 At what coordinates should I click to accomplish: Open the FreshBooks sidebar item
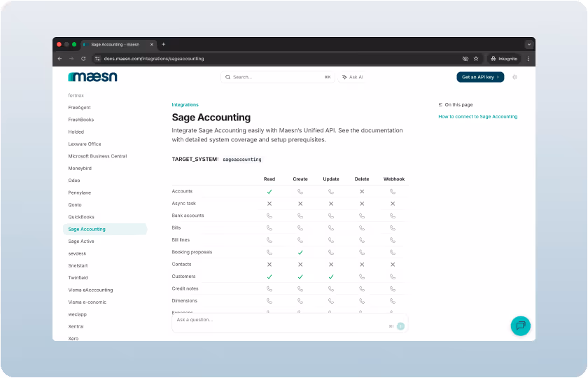coord(81,120)
